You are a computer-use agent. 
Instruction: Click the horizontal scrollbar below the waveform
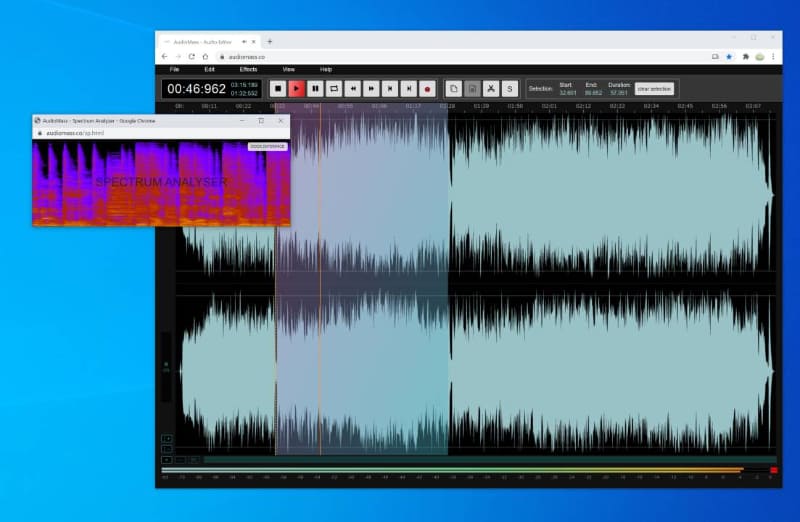tap(490, 460)
